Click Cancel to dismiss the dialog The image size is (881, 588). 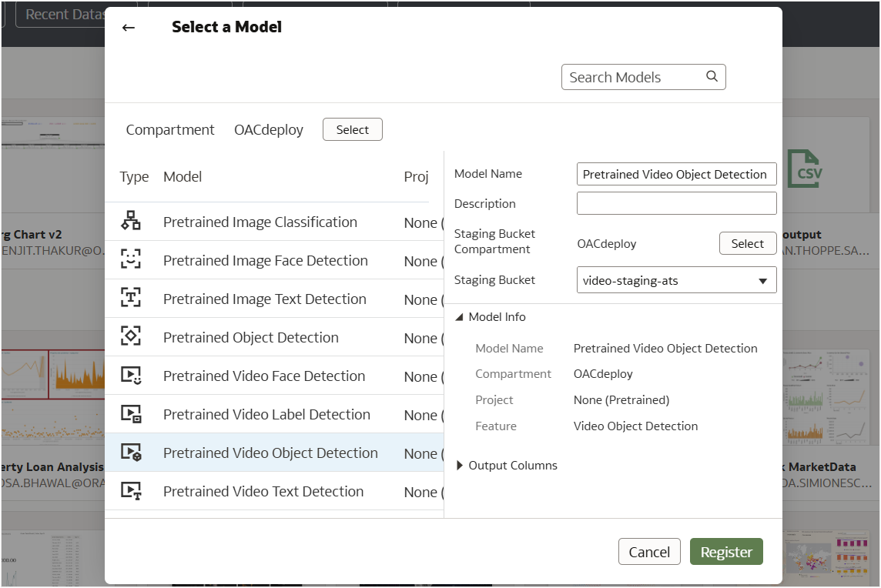coord(649,551)
